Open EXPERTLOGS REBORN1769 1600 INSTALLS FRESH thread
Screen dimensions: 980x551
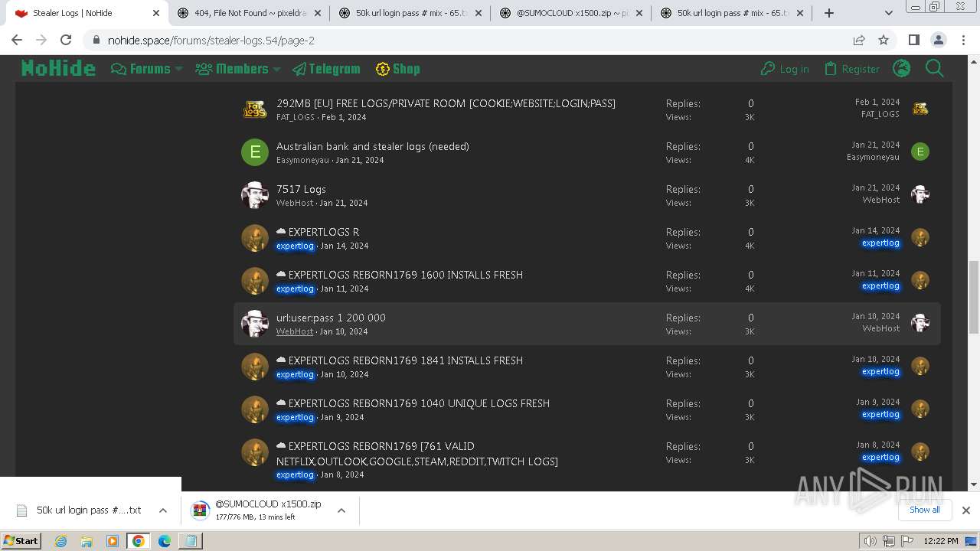(405, 275)
